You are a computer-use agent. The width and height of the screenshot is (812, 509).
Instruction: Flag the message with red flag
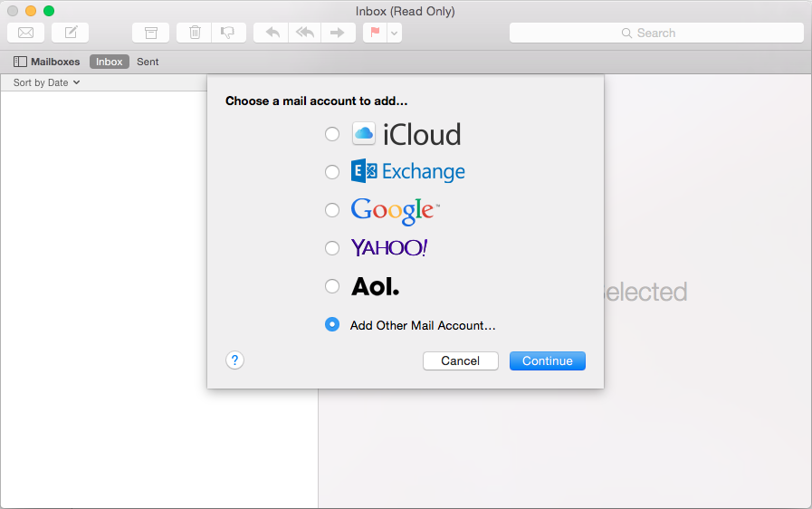click(x=375, y=33)
